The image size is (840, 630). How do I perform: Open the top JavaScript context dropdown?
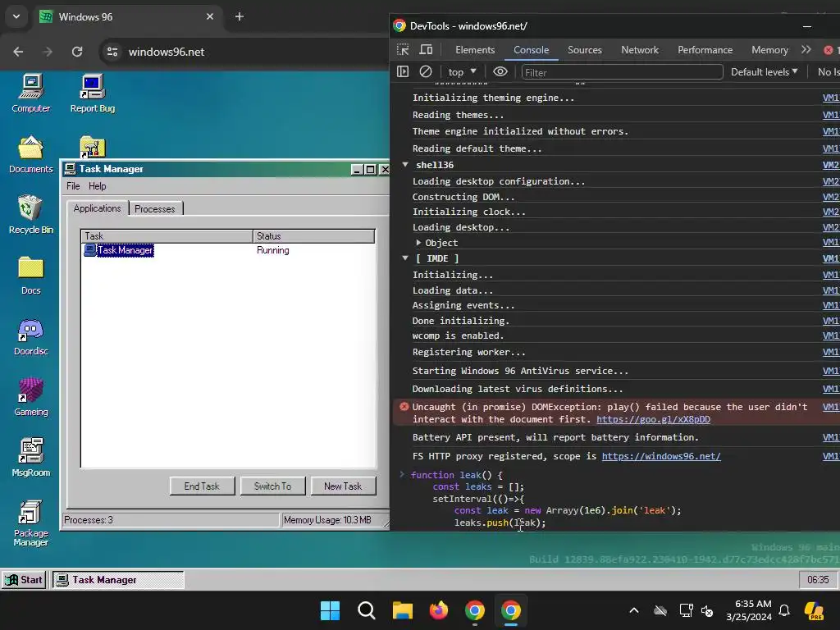click(463, 72)
